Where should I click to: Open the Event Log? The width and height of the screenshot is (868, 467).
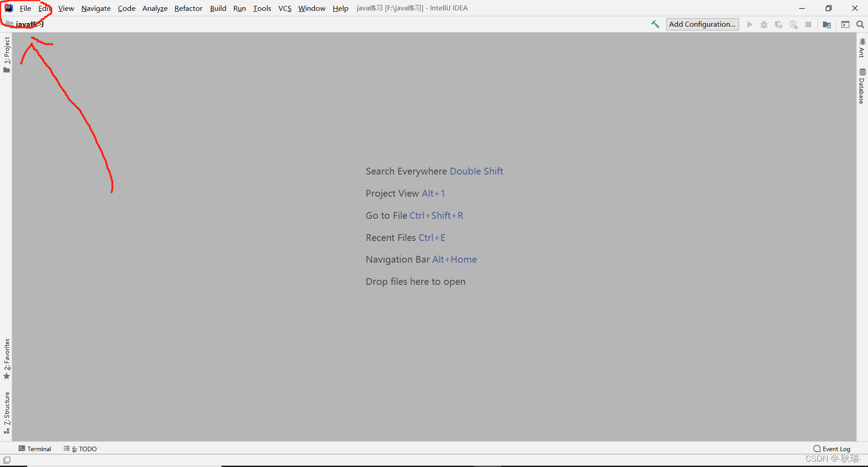tap(832, 448)
